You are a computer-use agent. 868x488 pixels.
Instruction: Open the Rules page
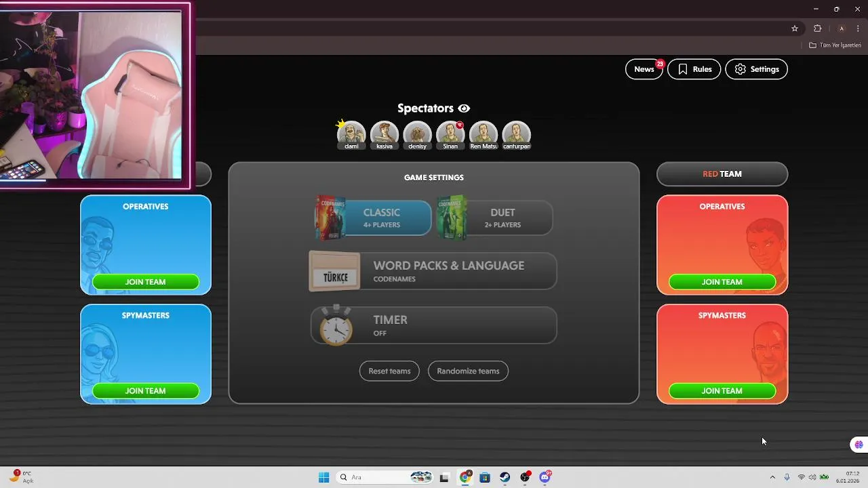(694, 69)
